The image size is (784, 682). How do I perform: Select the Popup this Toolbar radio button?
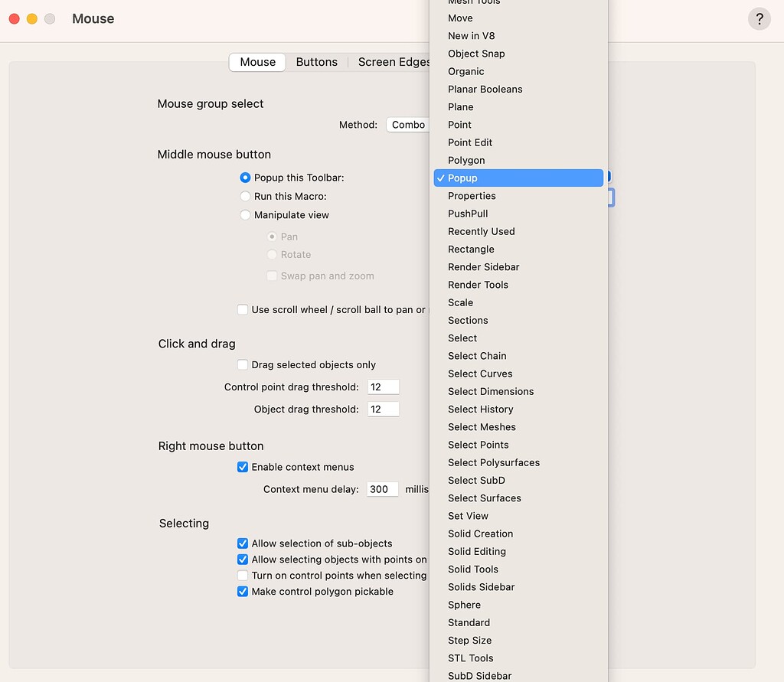coord(245,178)
